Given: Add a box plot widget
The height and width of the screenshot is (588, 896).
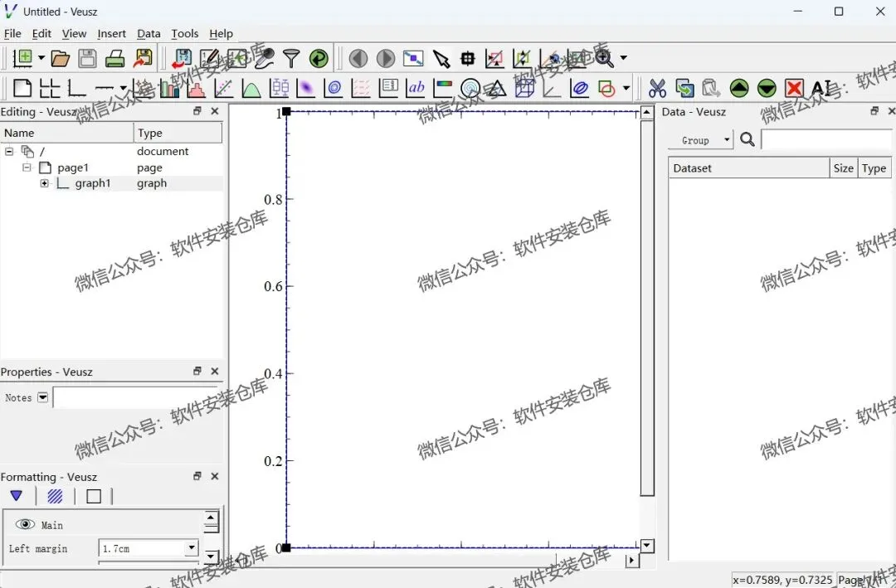Looking at the screenshot, I should point(279,88).
